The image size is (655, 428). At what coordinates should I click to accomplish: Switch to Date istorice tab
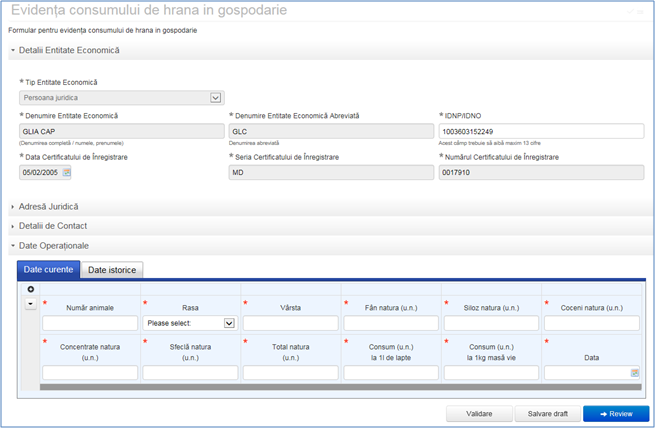click(x=113, y=270)
